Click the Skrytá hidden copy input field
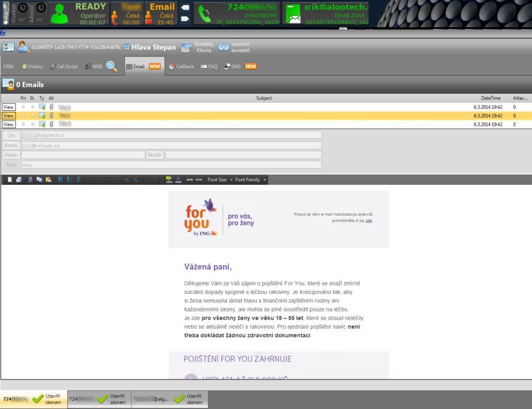The height and width of the screenshot is (409, 532). point(243,155)
